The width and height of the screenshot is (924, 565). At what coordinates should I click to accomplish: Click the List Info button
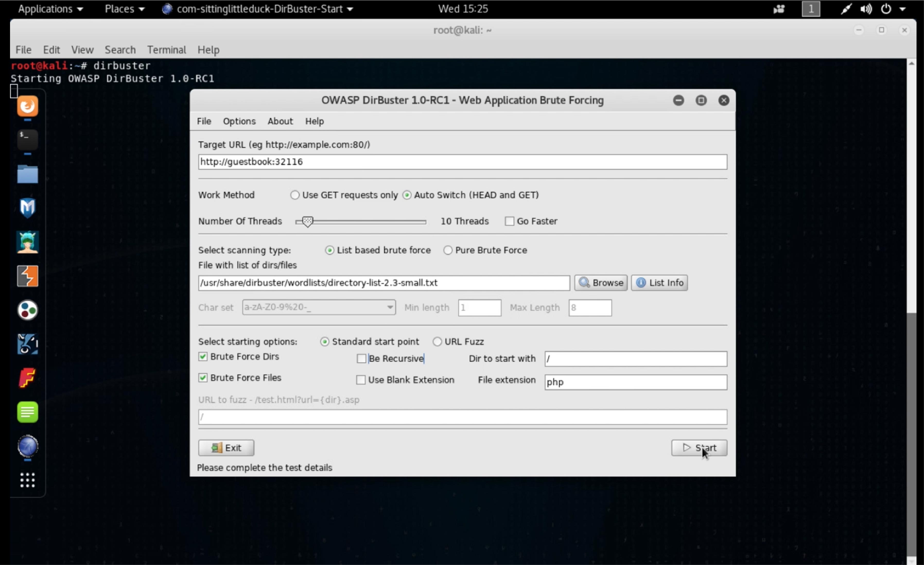659,283
